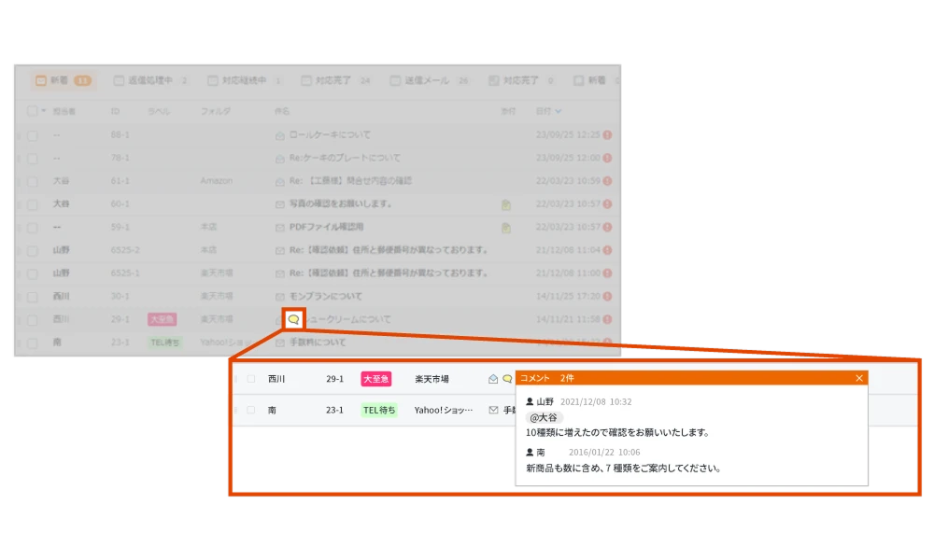Click the 山野 commenter name in the popup

click(x=545, y=401)
